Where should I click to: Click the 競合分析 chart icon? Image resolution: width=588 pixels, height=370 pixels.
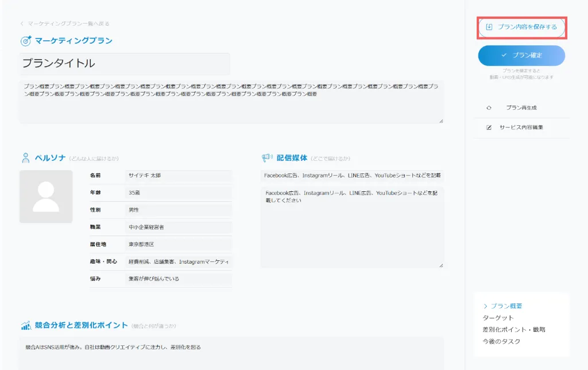click(26, 326)
